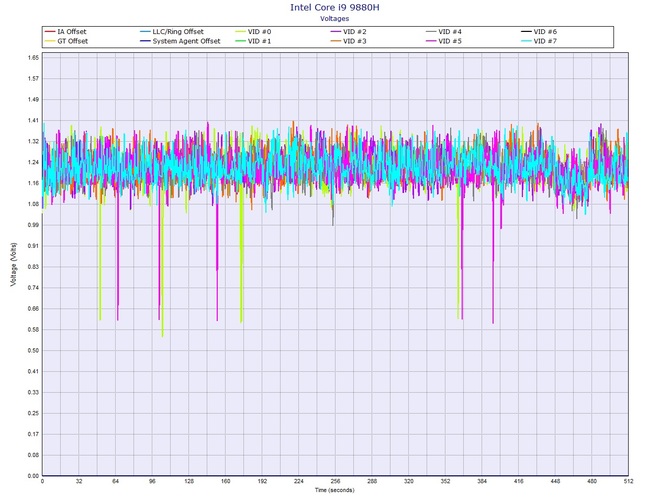Click the 0.00 value on voltage axis

pyautogui.click(x=33, y=476)
